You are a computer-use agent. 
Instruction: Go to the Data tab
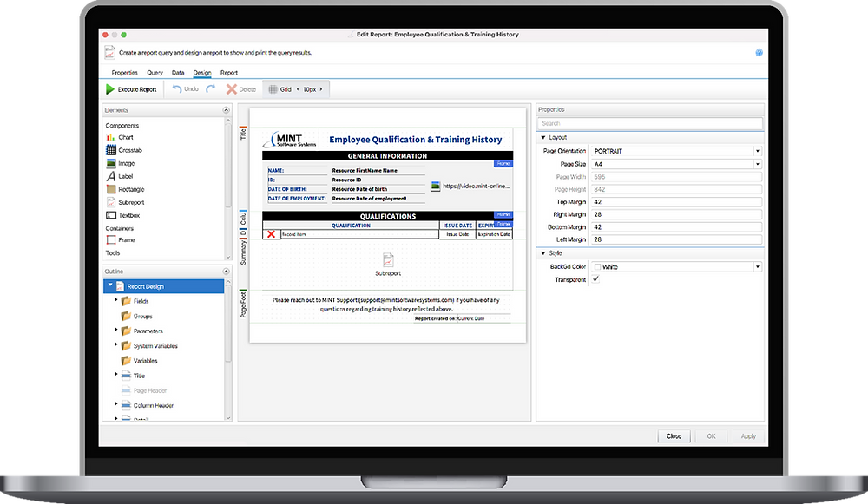[x=178, y=73]
